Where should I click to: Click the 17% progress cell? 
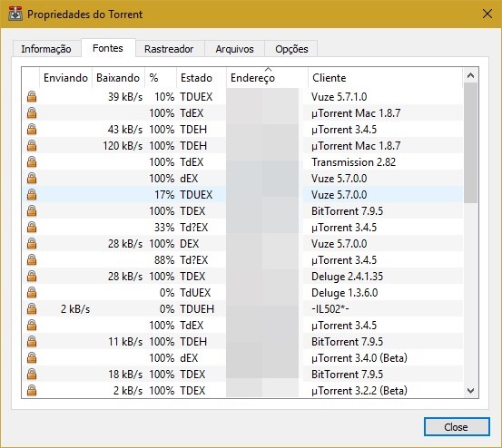(x=164, y=194)
